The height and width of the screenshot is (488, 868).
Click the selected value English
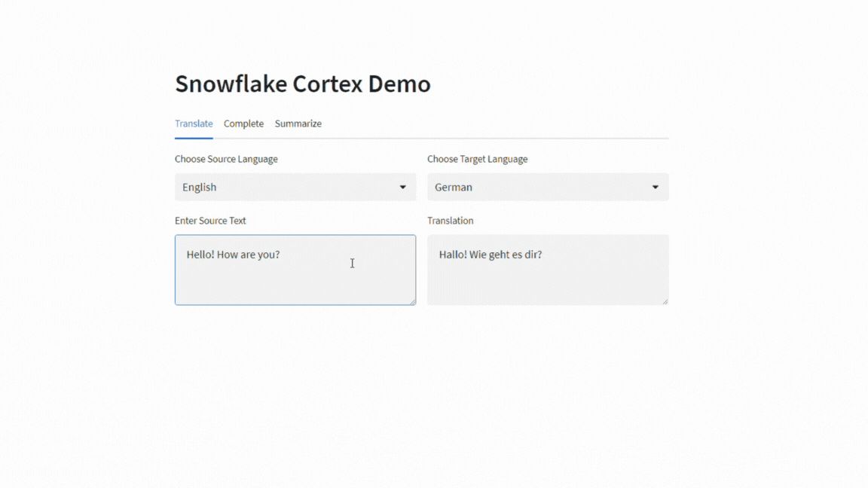(200, 188)
